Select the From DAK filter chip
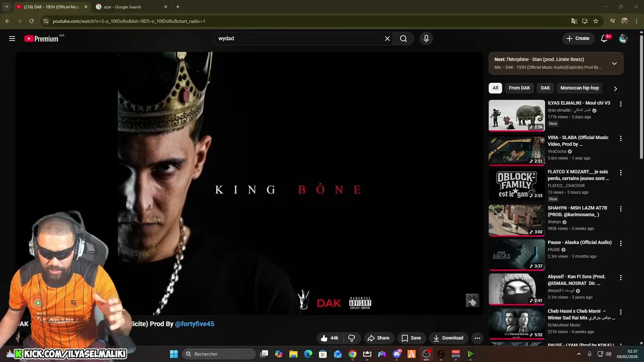 click(x=519, y=88)
